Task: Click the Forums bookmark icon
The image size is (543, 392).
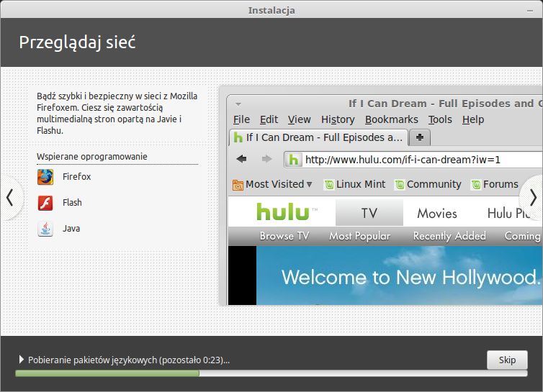Action: coord(476,185)
